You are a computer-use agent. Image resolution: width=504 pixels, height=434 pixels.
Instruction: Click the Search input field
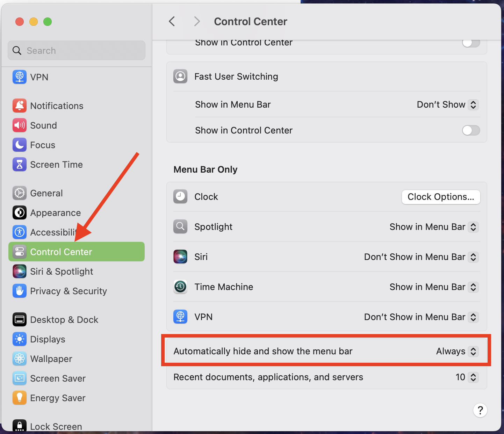pos(77,50)
